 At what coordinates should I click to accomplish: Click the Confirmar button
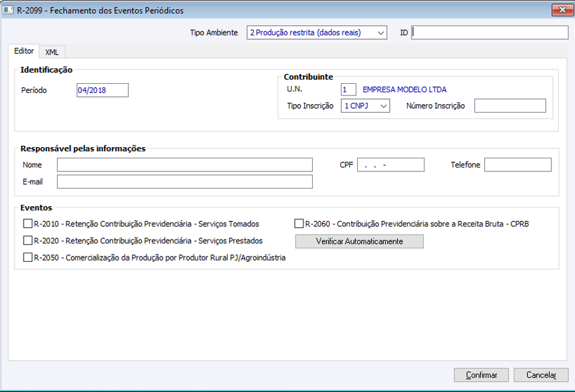[481, 375]
